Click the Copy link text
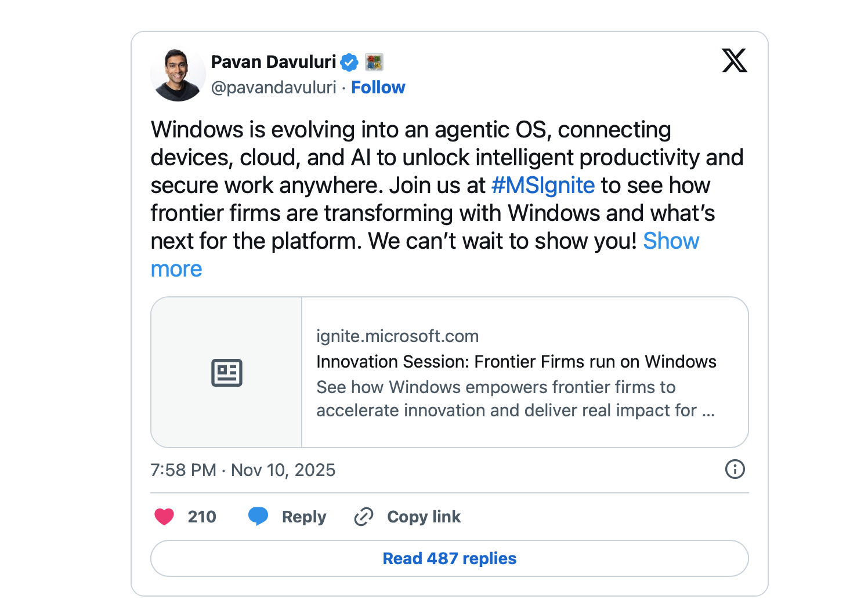The width and height of the screenshot is (868, 603). [424, 517]
